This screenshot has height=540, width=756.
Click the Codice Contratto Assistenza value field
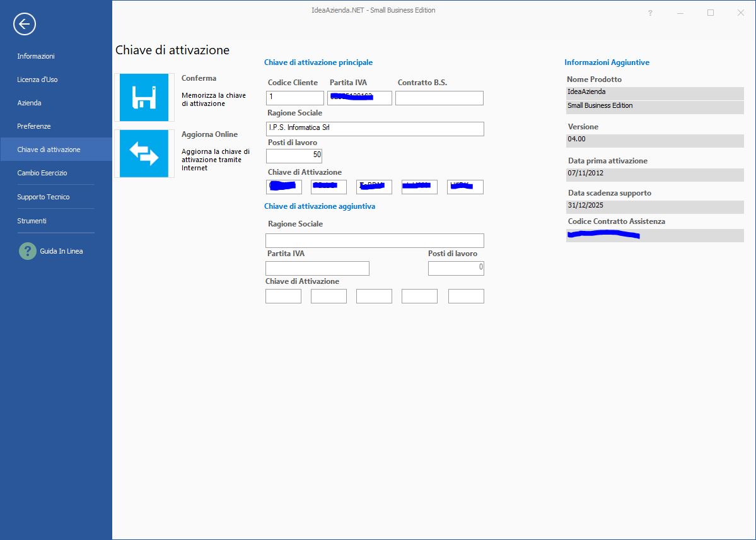654,235
